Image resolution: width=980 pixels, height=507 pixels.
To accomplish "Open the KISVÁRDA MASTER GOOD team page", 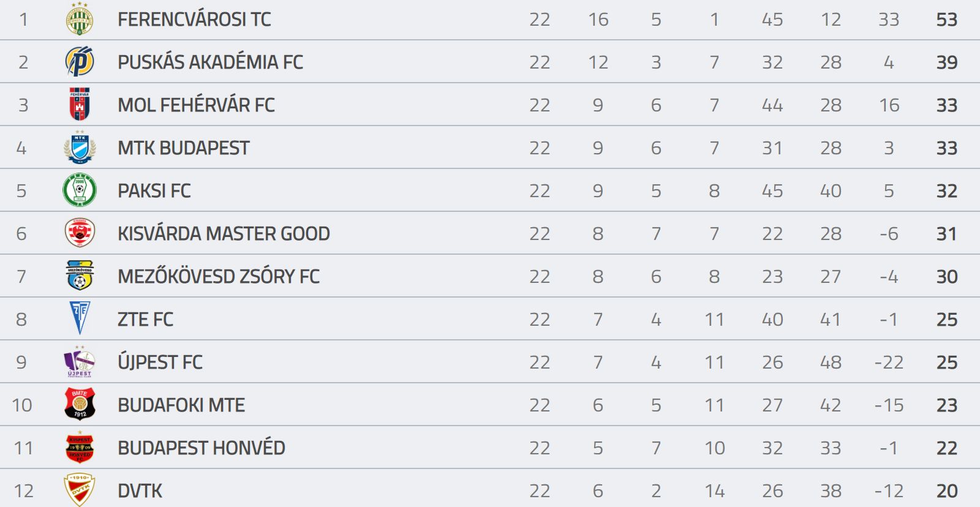I will pyautogui.click(x=224, y=234).
